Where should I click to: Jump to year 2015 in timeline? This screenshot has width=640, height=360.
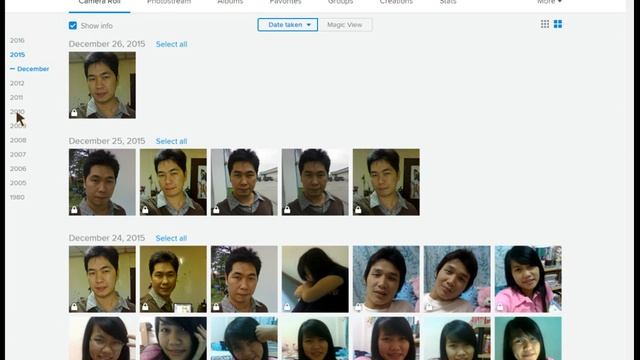pos(17,55)
